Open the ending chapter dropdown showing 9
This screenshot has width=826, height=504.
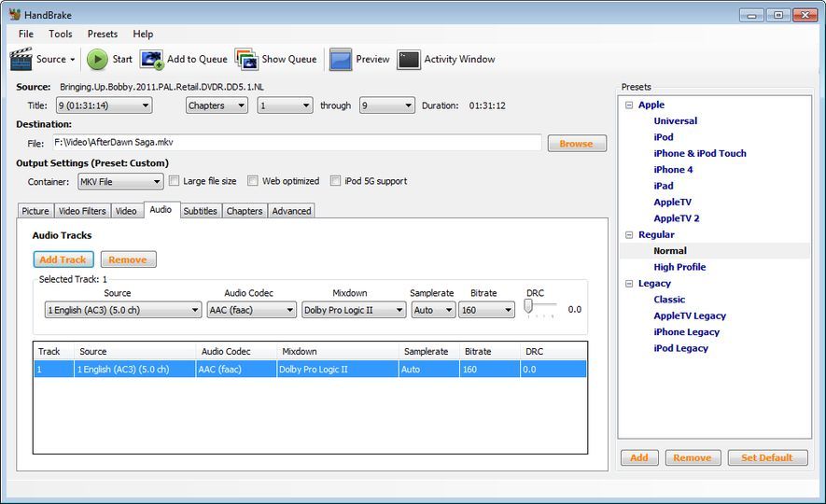[x=387, y=105]
